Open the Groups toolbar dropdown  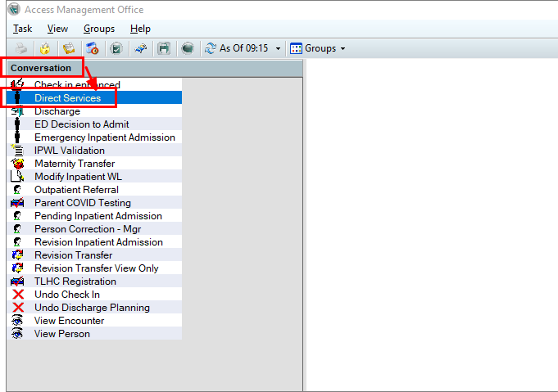pyautogui.click(x=318, y=48)
